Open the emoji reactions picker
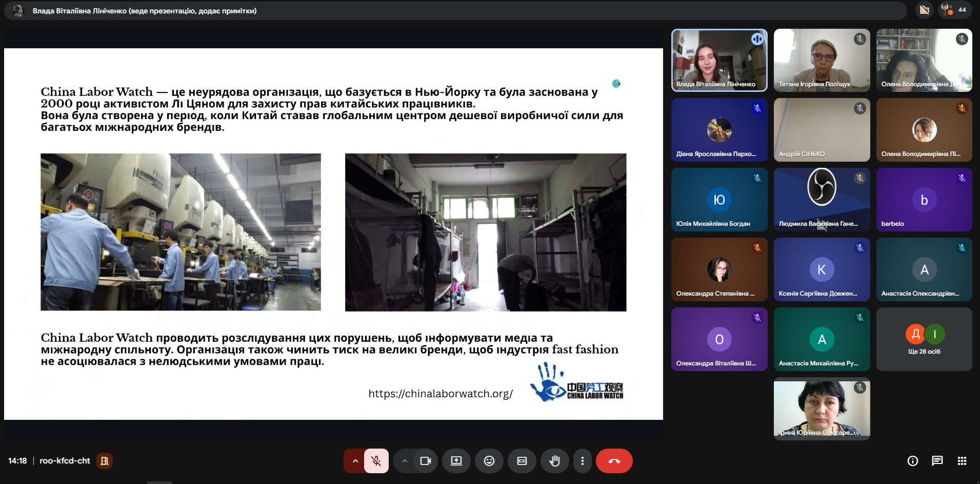Screen dimensions: 980x484 [x=489, y=461]
